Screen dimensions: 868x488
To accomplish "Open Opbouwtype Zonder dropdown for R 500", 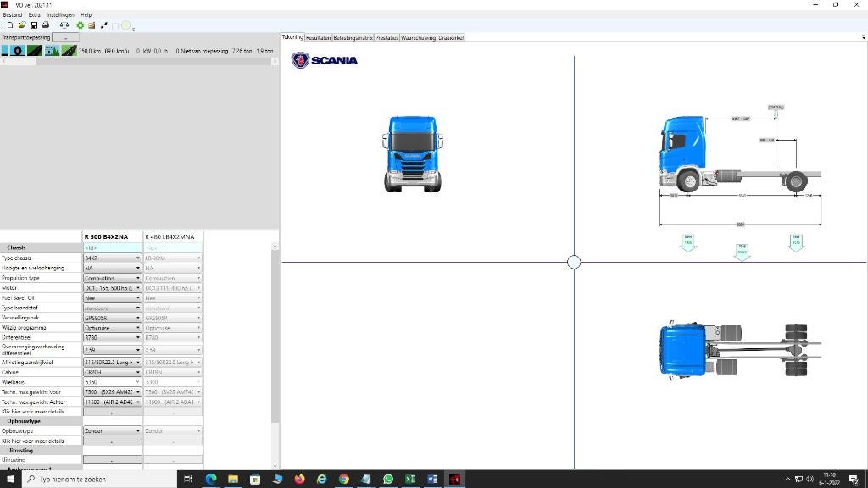I will click(113, 431).
